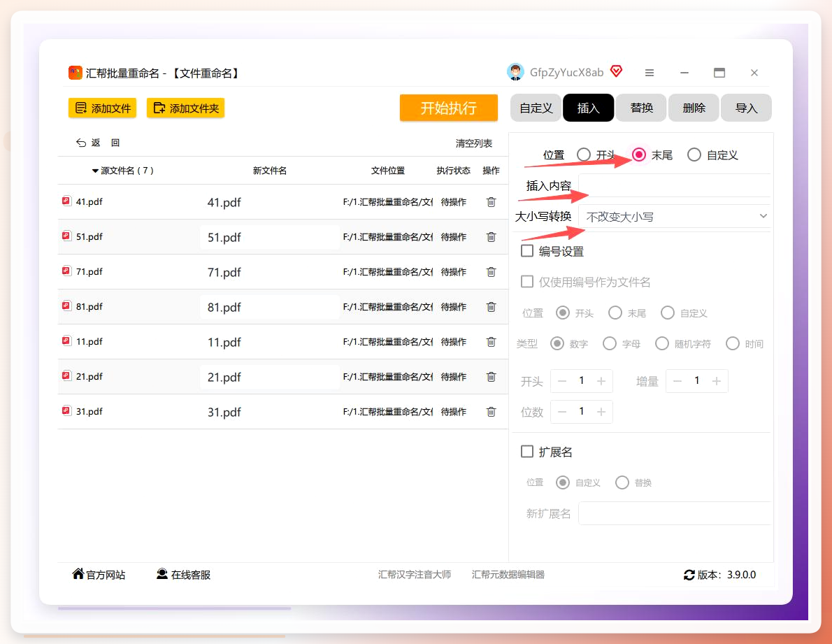Click the PDF file icon beside 31.pdf
Viewport: 832px width, 644px height.
point(67,411)
